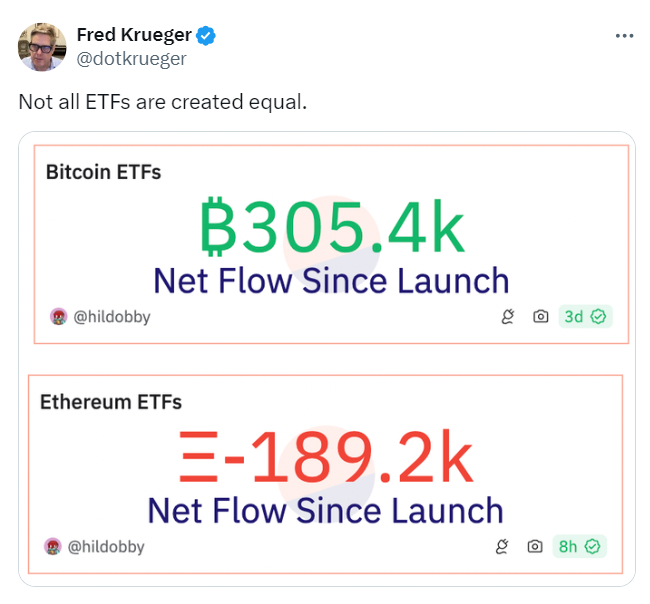The width and height of the screenshot is (650, 604).
Task: Open the tweet's three-dot more menu
Action: [624, 36]
